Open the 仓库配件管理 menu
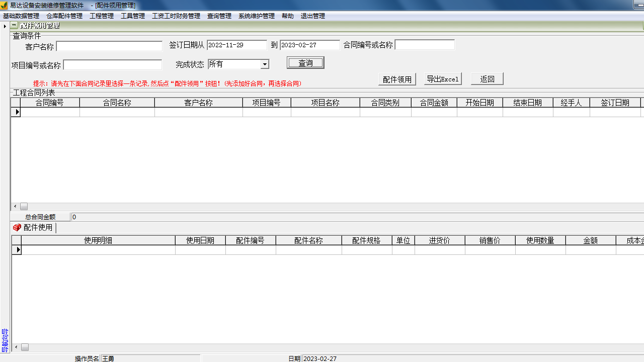 (x=64, y=16)
